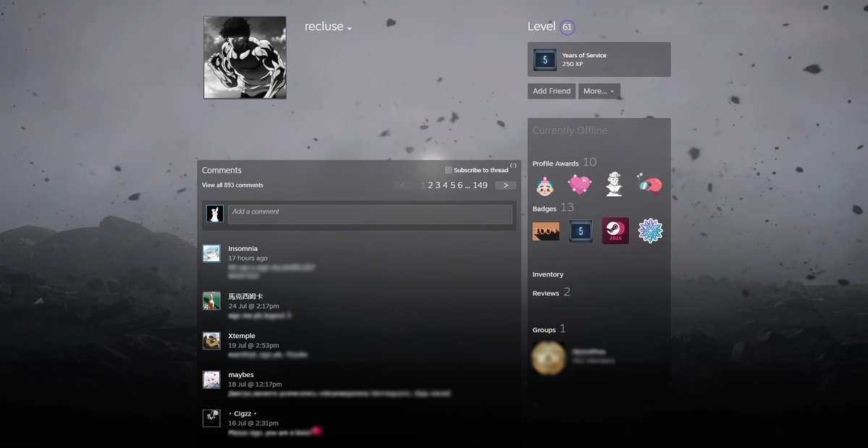The width and height of the screenshot is (868, 448).
Task: Click the 18 Jul @ 12:17pm timestamp
Action: coord(256,384)
